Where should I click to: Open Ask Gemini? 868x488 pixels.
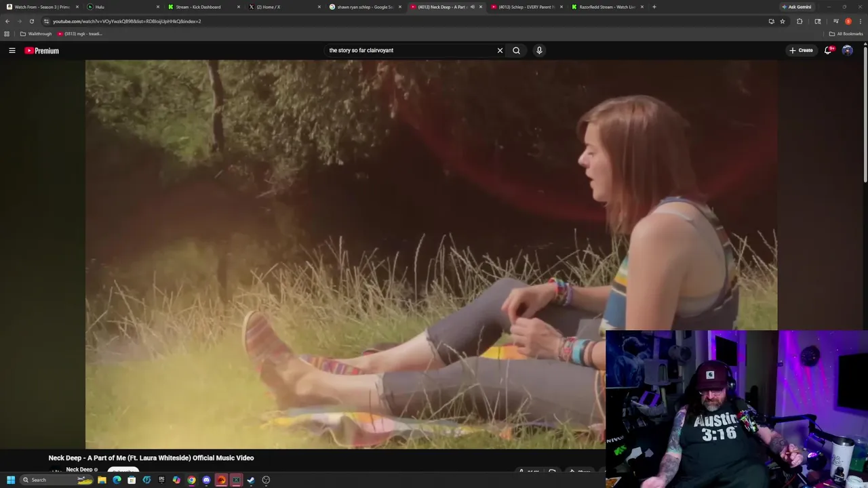click(796, 7)
